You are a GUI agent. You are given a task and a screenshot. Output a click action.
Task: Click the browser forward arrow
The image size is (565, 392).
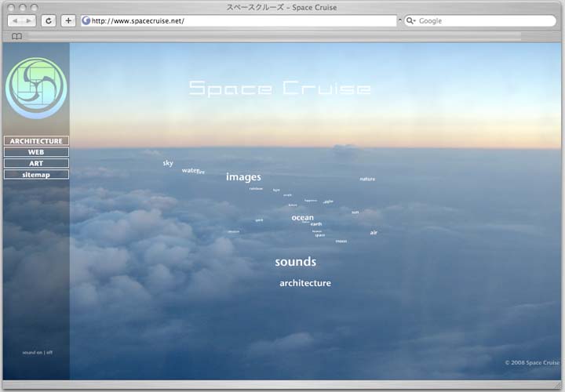28,21
